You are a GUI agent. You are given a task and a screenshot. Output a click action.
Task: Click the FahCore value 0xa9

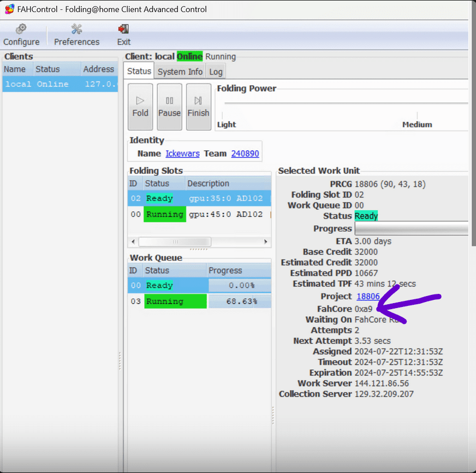point(364,309)
